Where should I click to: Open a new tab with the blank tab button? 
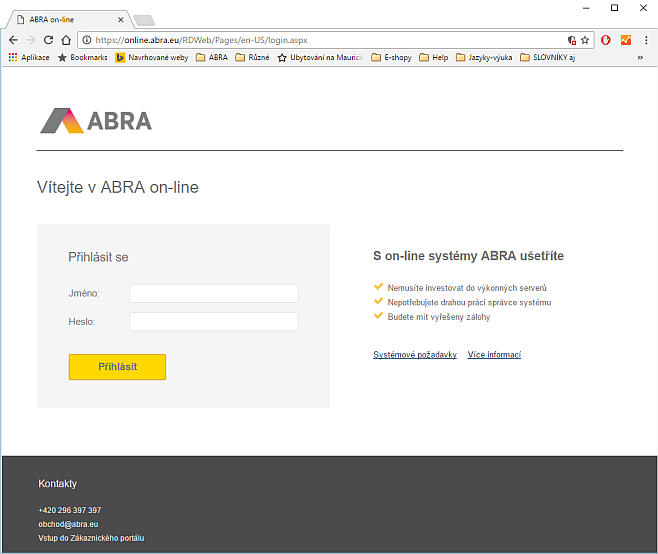(144, 20)
